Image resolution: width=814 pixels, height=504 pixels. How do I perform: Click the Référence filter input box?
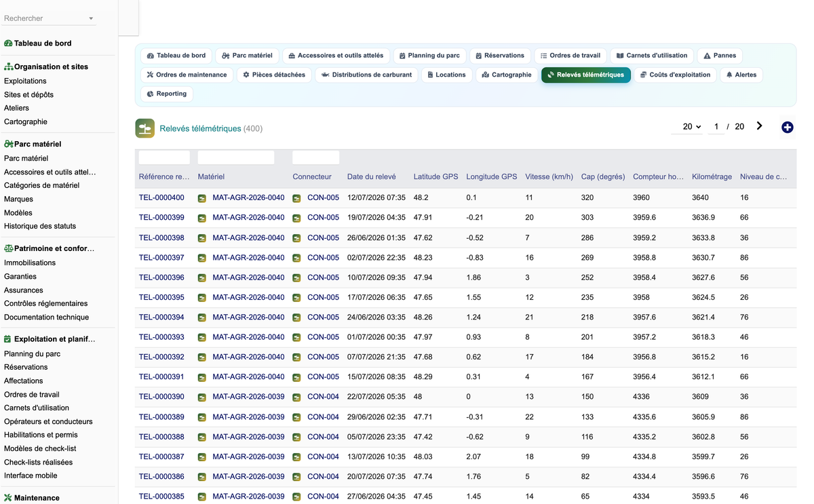164,157
